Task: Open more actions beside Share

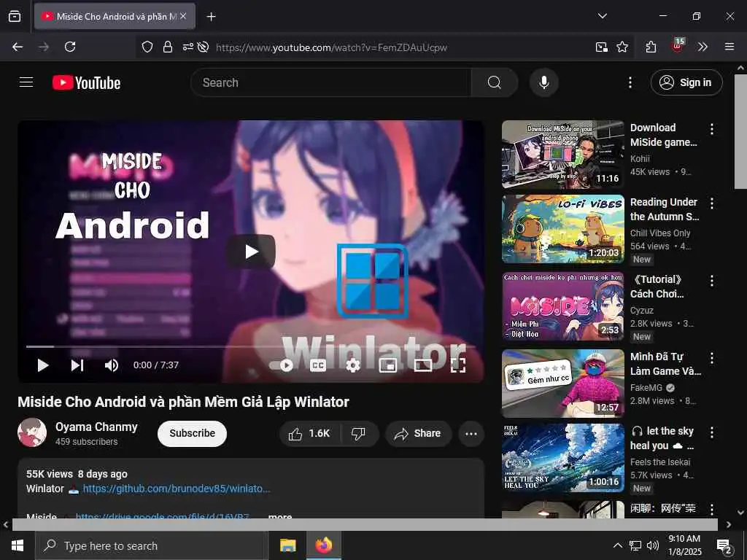Action: point(471,433)
